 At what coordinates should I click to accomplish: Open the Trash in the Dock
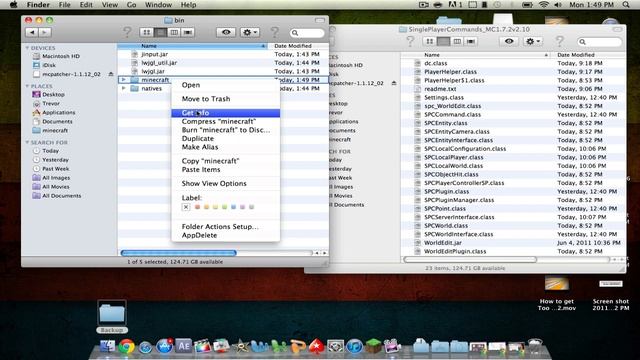(x=535, y=346)
